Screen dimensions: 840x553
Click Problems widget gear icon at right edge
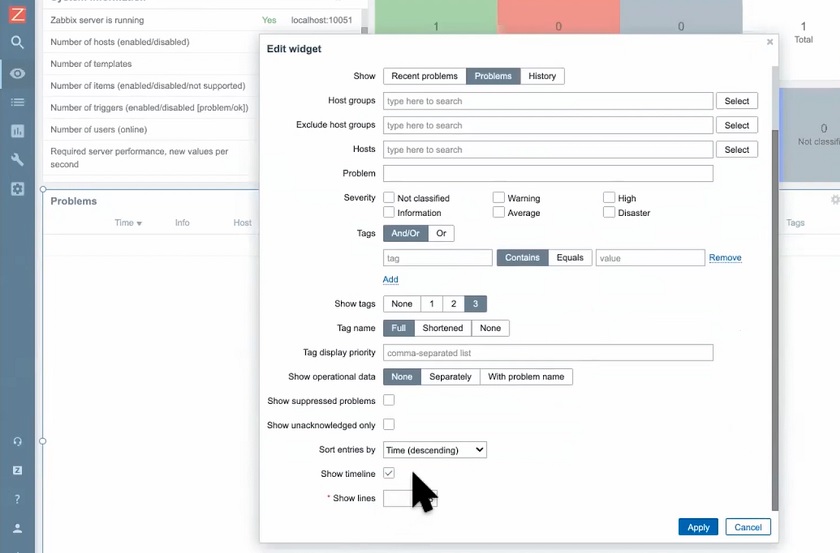point(835,200)
